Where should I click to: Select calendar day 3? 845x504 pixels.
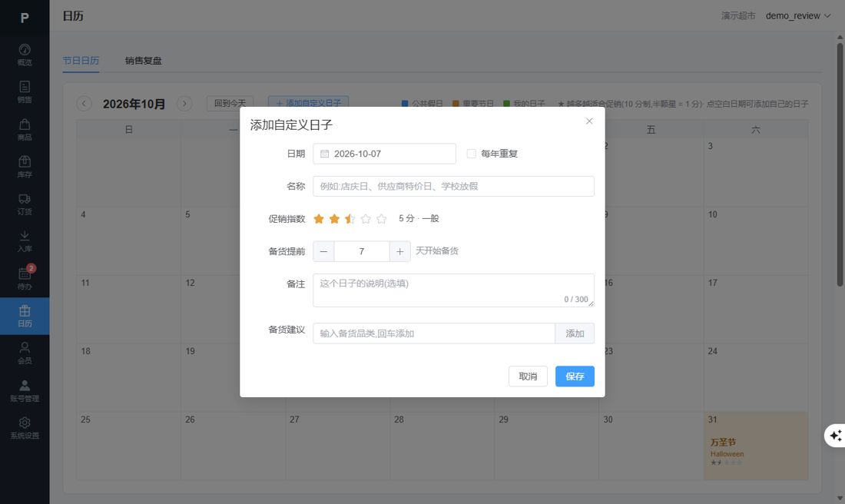coord(756,173)
